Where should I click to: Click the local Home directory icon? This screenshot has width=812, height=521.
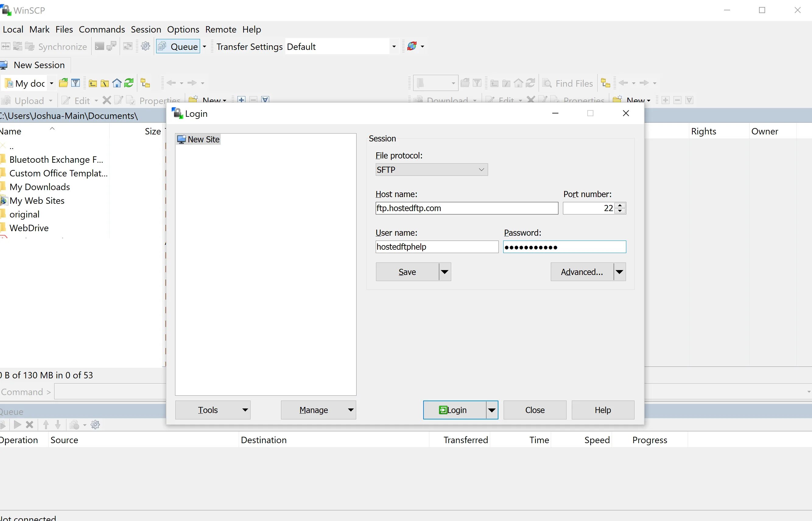117,83
